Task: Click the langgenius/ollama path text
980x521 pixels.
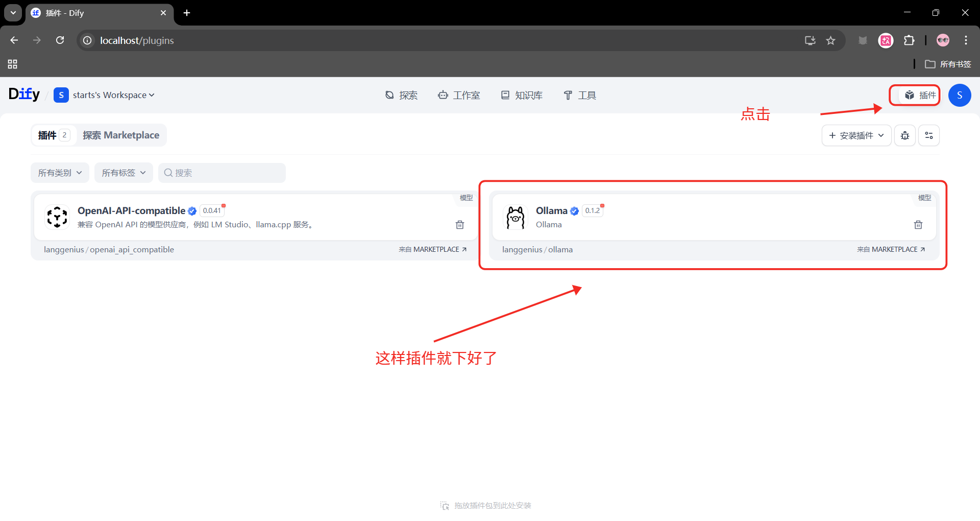Action: (537, 249)
